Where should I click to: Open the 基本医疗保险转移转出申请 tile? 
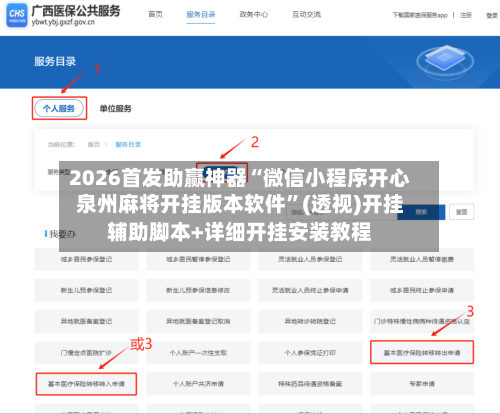(422, 353)
